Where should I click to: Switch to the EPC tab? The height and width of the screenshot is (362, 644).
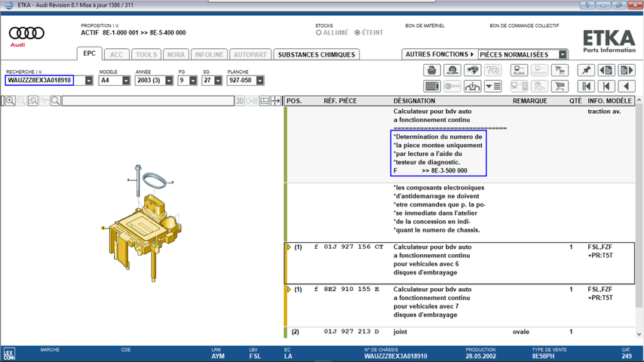point(90,54)
